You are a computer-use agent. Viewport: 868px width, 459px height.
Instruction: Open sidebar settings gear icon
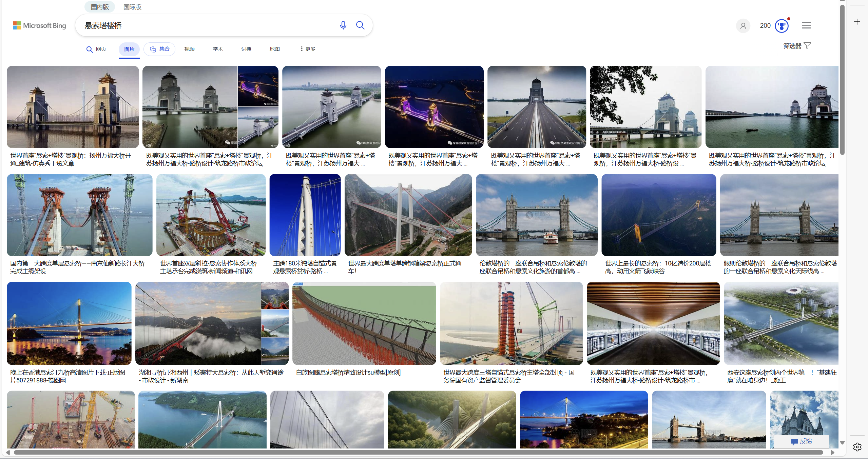[x=857, y=447]
